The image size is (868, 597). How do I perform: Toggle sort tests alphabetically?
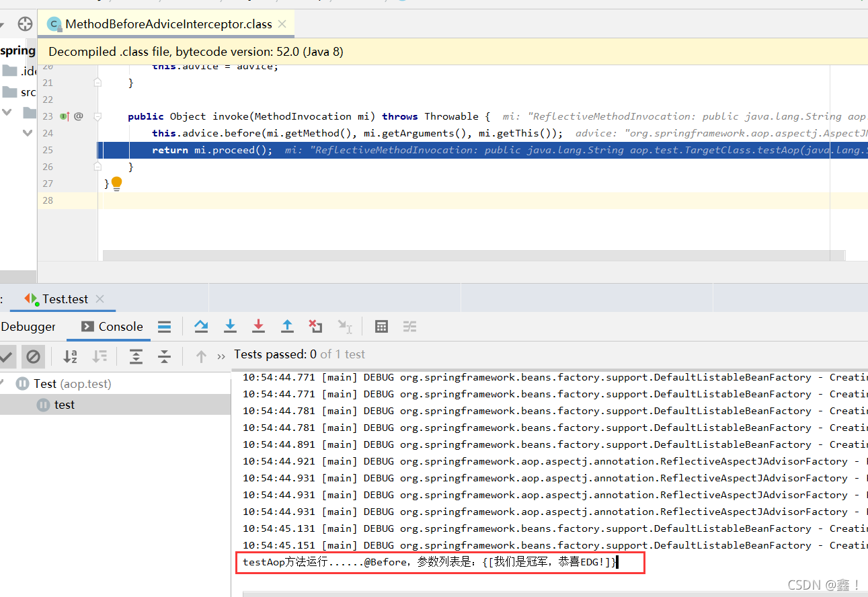[x=70, y=356]
